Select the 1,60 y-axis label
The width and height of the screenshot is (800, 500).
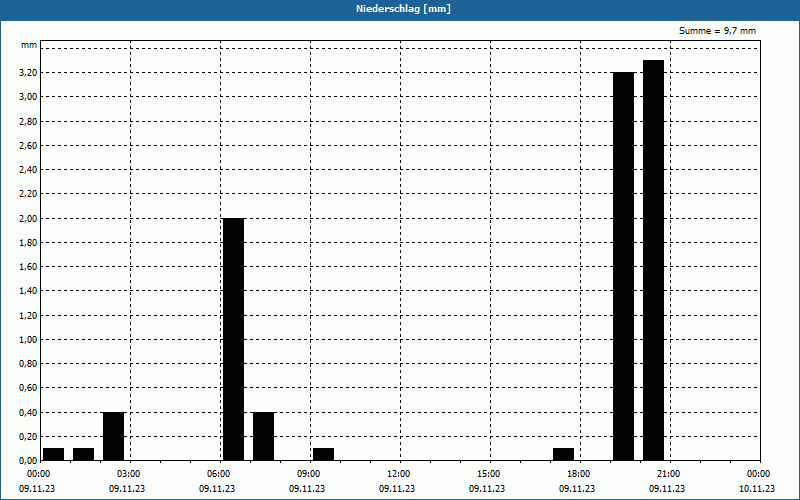click(x=28, y=267)
